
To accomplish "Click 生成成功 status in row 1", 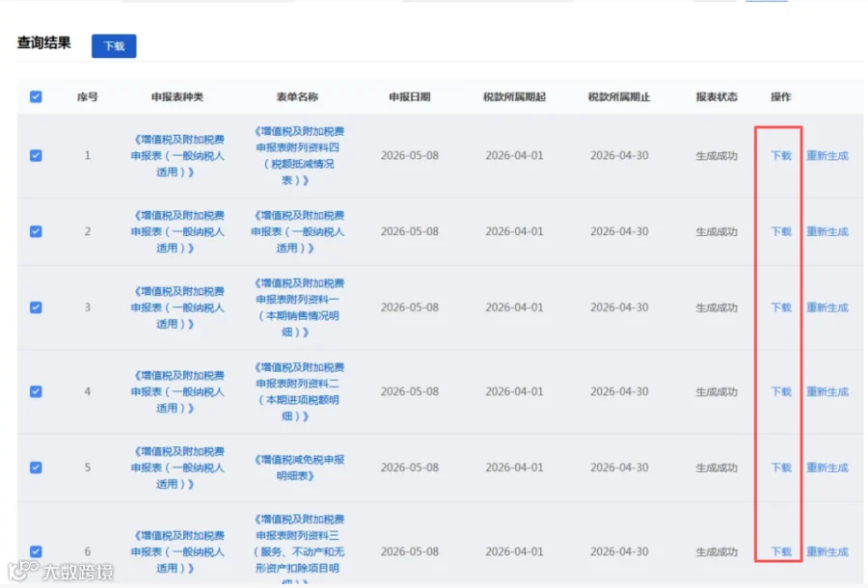I will (717, 155).
